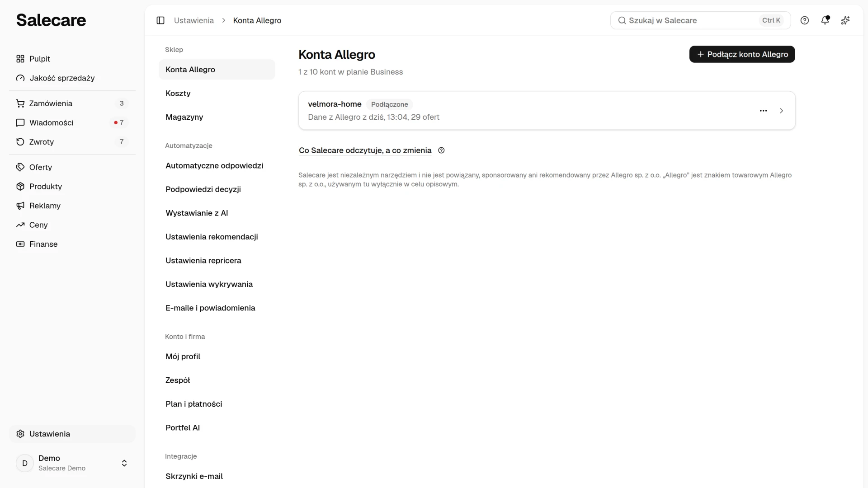The width and height of the screenshot is (868, 488).
Task: Open the Demo workspace switcher arrows
Action: [124, 463]
